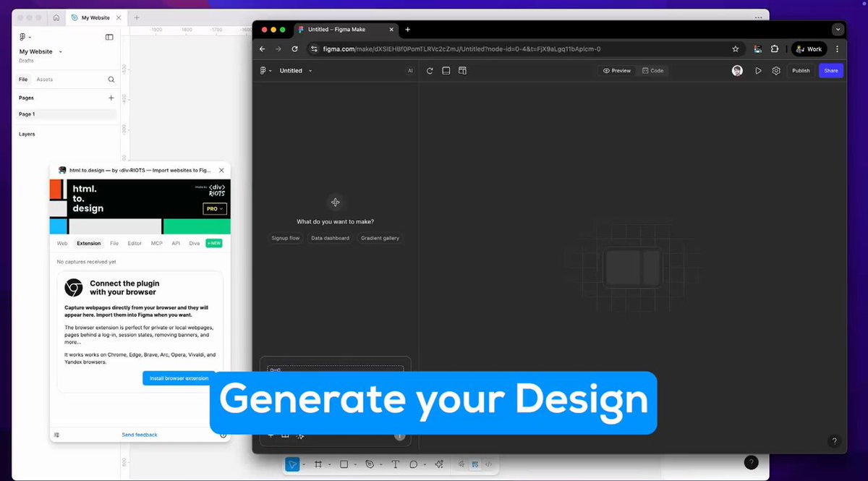
Task: Open Chrome extensions puzzle icon
Action: click(775, 49)
